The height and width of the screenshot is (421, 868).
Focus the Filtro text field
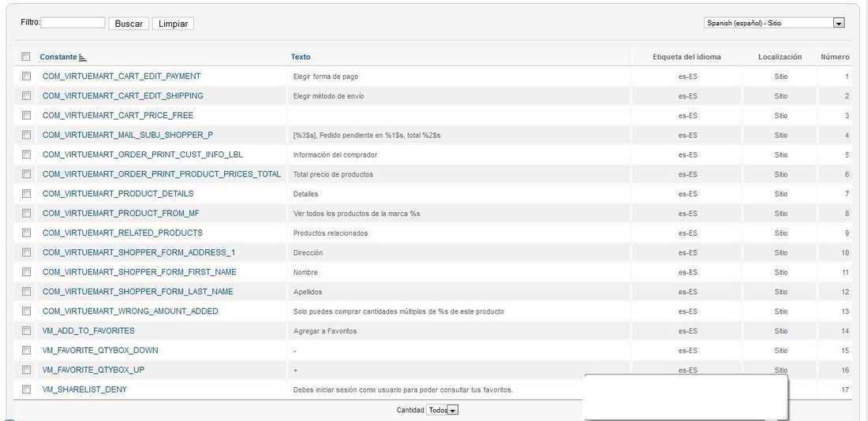(x=73, y=23)
